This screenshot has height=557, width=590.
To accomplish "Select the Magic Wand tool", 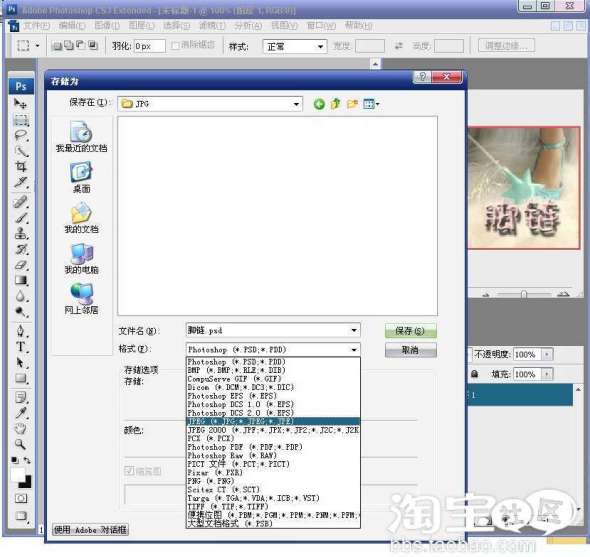I will point(21,151).
